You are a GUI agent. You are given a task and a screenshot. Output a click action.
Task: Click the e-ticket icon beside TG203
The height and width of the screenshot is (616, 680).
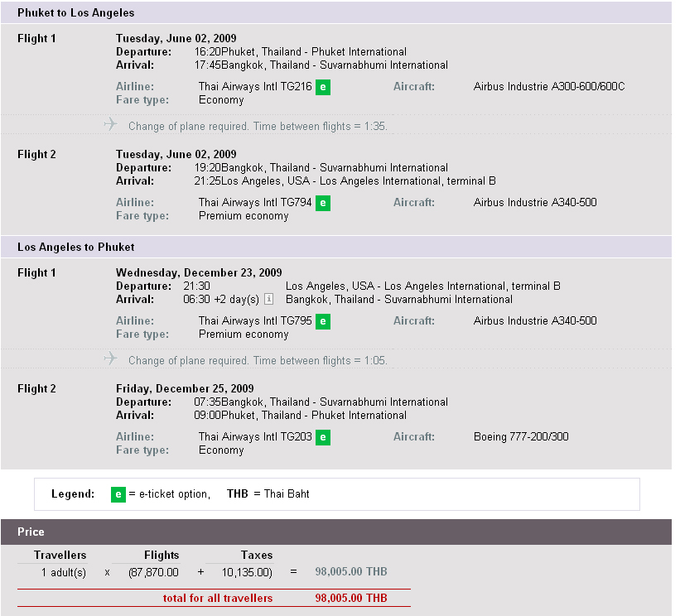[323, 437]
